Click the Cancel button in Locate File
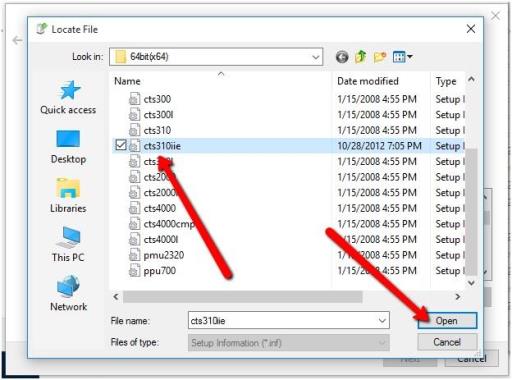Screen dimensions: 512x380 click(x=447, y=342)
